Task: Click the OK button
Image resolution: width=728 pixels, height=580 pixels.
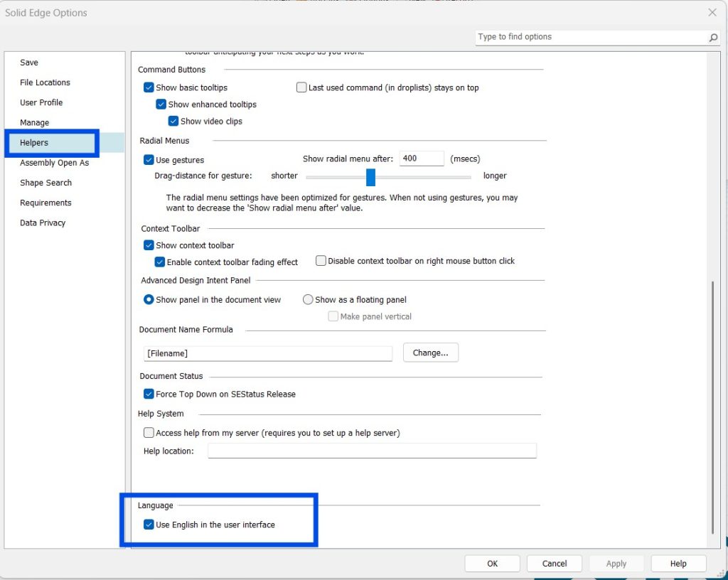Action: click(x=492, y=564)
